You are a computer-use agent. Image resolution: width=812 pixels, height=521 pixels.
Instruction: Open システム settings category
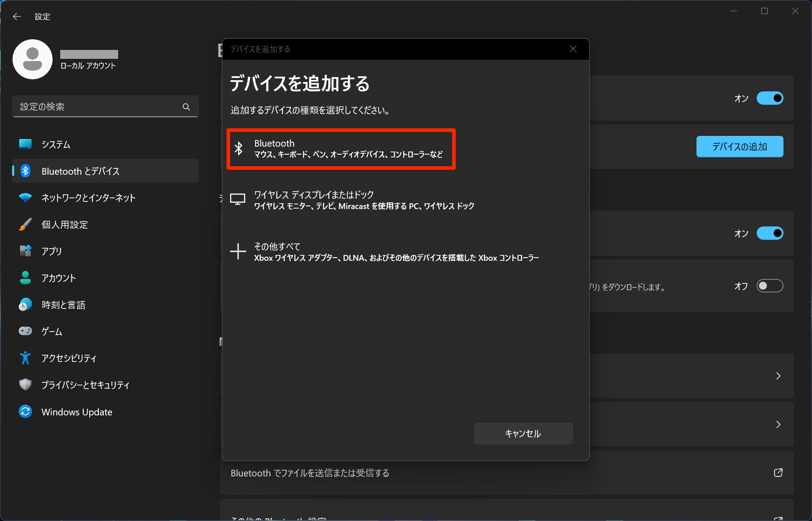[105, 144]
